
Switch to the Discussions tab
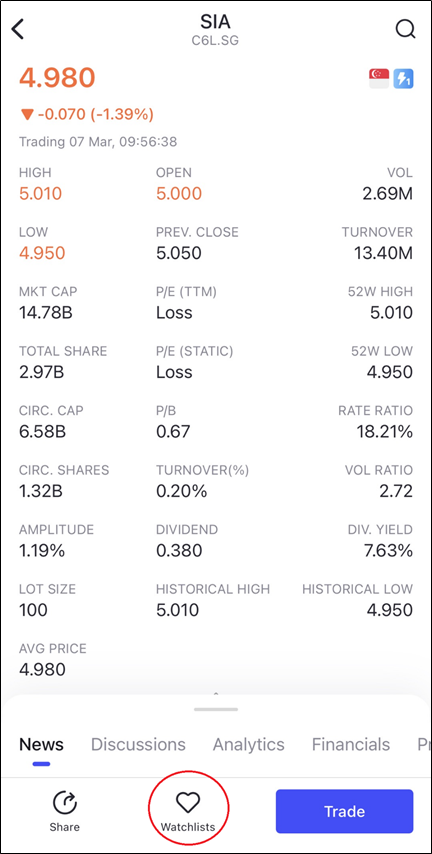(x=138, y=745)
